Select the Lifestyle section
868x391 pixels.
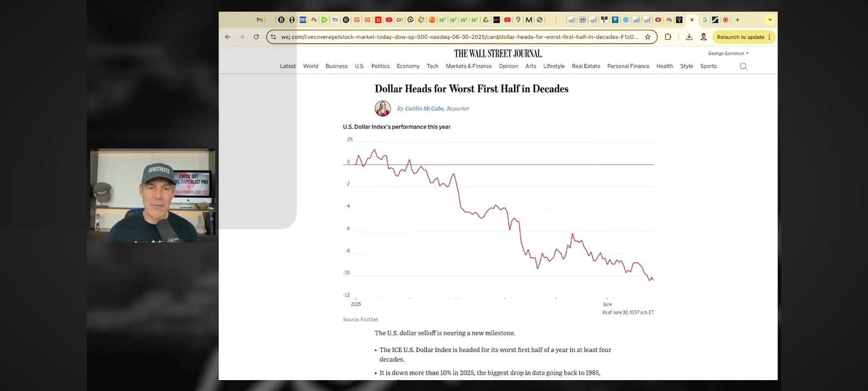click(x=554, y=66)
